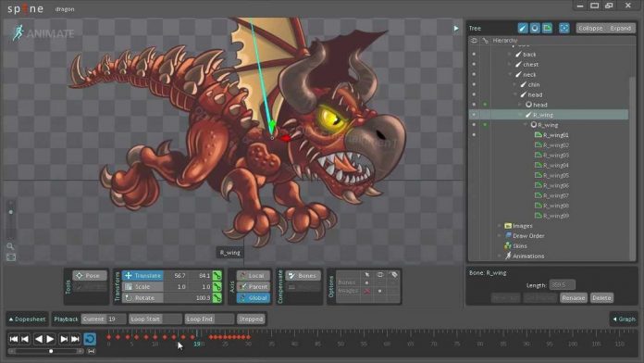Toggle green key dot for R_wing slot

pos(485,125)
